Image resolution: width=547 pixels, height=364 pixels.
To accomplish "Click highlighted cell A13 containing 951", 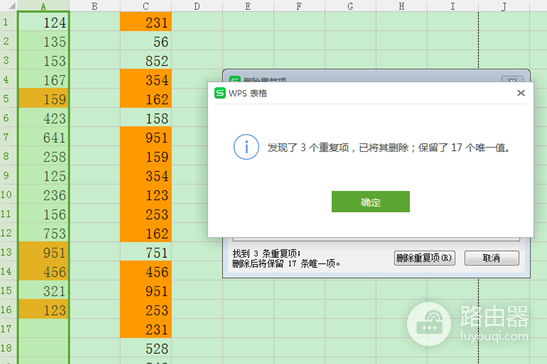I will [44, 252].
